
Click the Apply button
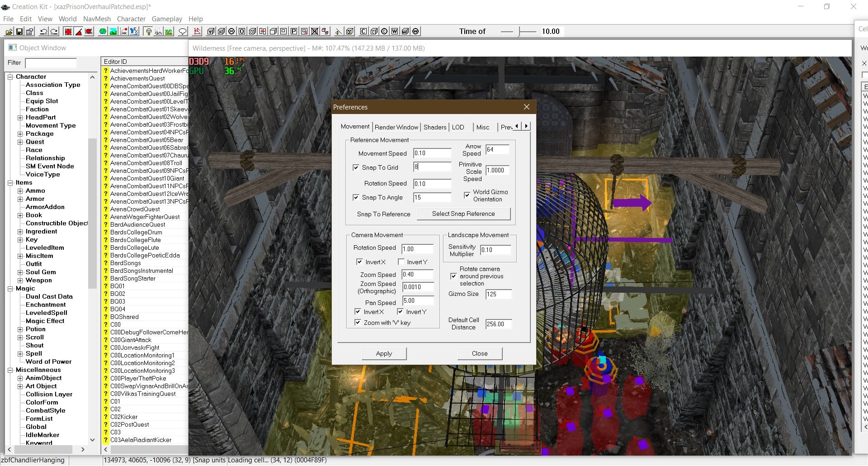pyautogui.click(x=384, y=353)
